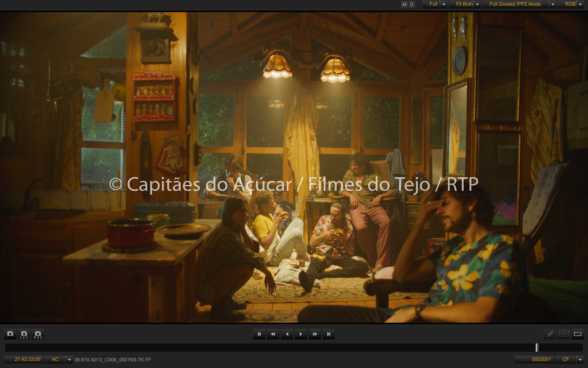Expand the RGB channel dropdown
The width and height of the screenshot is (588, 368).
pyautogui.click(x=580, y=4)
